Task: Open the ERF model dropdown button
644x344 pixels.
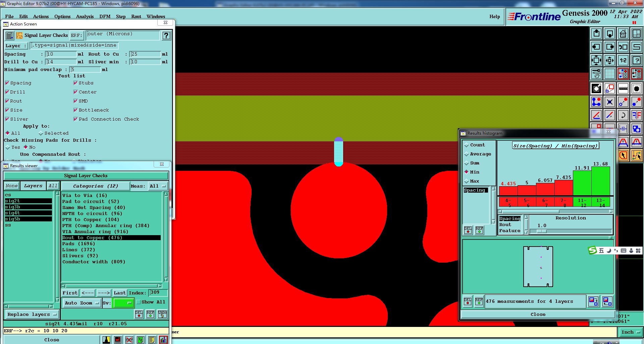Action: [76, 35]
